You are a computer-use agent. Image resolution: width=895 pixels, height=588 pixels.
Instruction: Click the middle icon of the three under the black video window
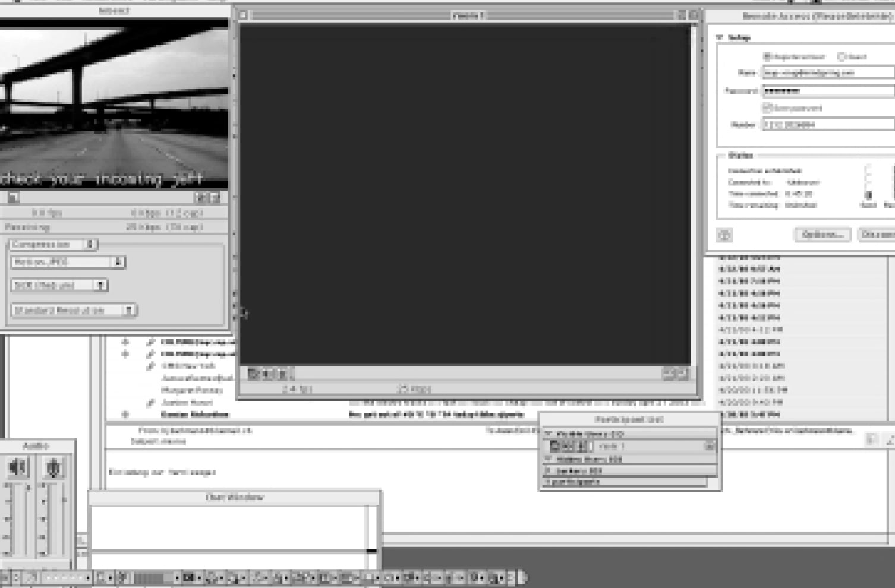(267, 374)
